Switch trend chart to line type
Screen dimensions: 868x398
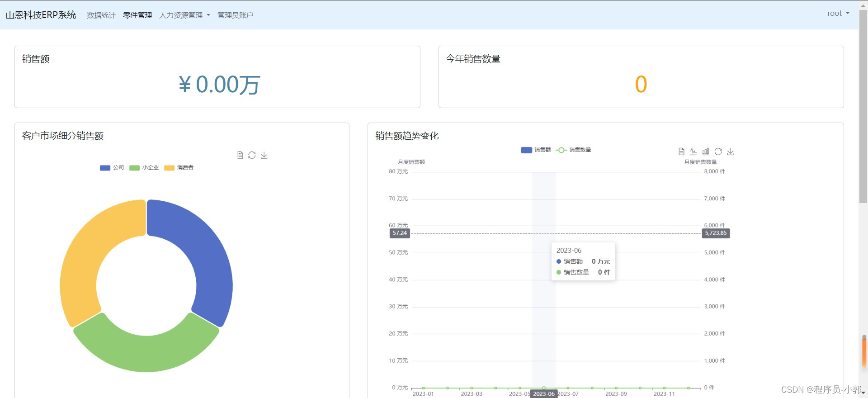click(693, 152)
